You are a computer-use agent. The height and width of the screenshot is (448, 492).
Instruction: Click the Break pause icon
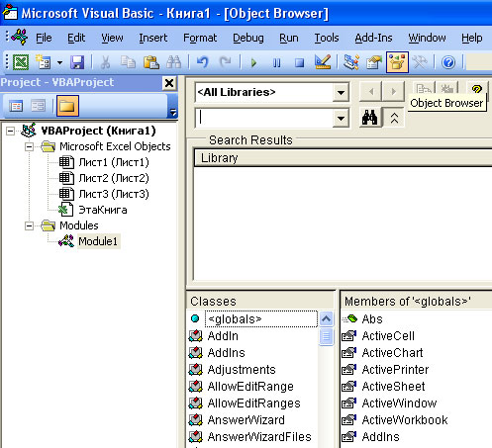click(x=276, y=62)
